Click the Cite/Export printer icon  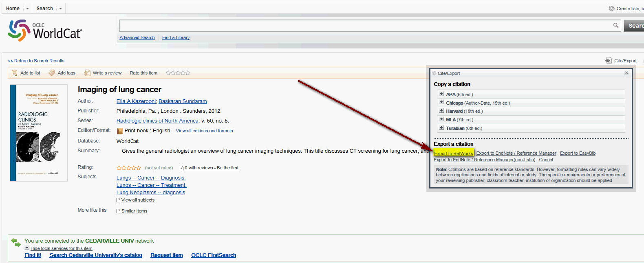click(609, 60)
